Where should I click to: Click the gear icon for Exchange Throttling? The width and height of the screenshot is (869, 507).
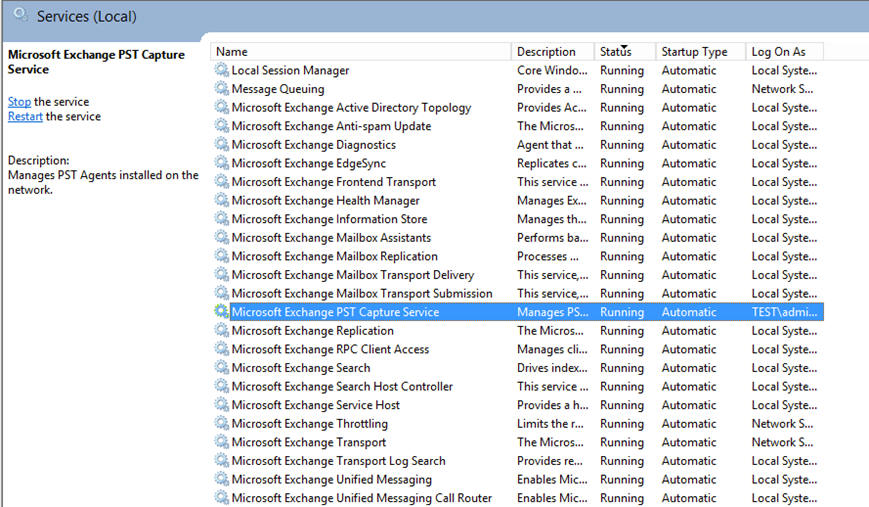(x=222, y=423)
